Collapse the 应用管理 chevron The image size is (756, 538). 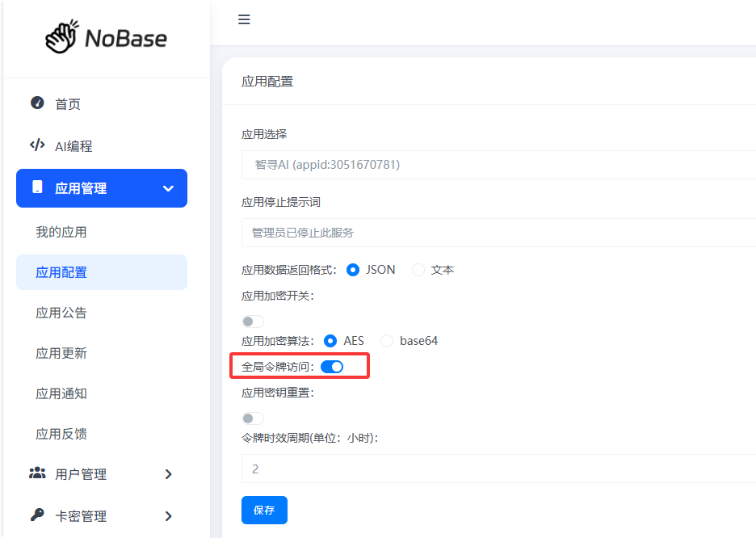click(168, 188)
